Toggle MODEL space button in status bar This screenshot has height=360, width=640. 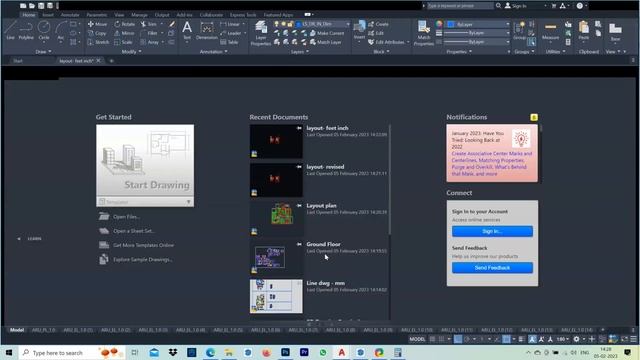pyautogui.click(x=417, y=339)
